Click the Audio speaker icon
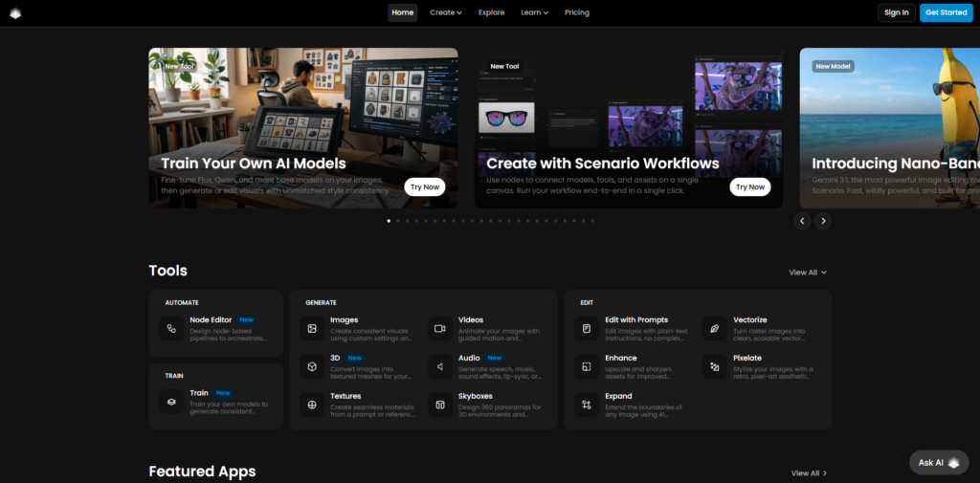This screenshot has height=483, width=980. [440, 366]
